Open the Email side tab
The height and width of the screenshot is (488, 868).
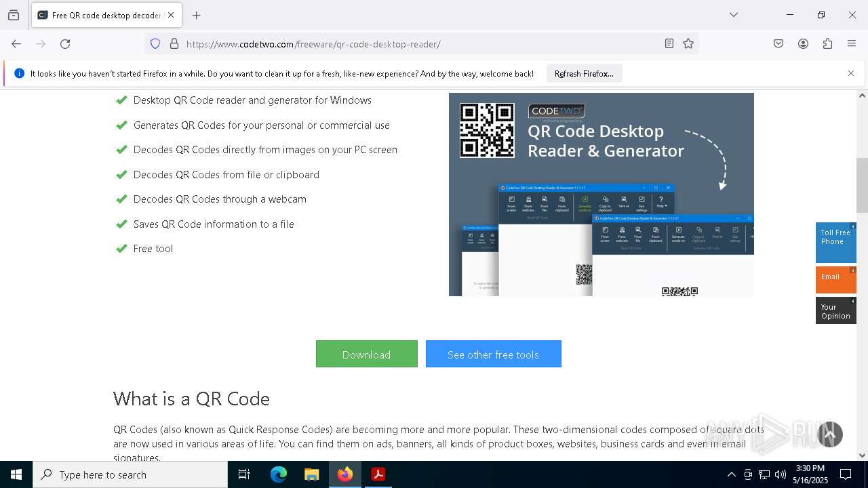pos(835,280)
